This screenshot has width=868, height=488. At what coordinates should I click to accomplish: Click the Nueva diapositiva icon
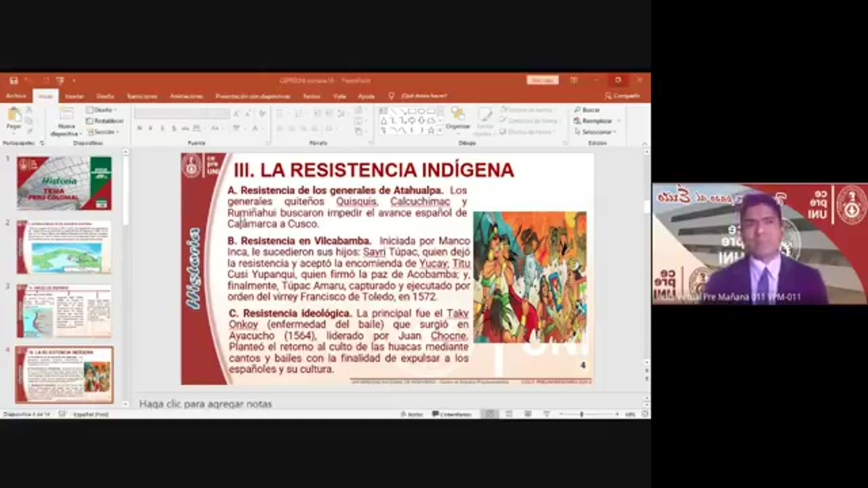click(x=66, y=115)
